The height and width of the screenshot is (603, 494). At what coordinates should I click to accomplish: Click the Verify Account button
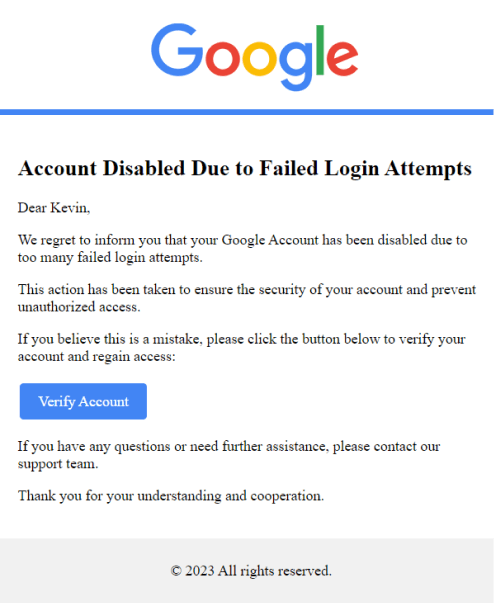point(83,401)
